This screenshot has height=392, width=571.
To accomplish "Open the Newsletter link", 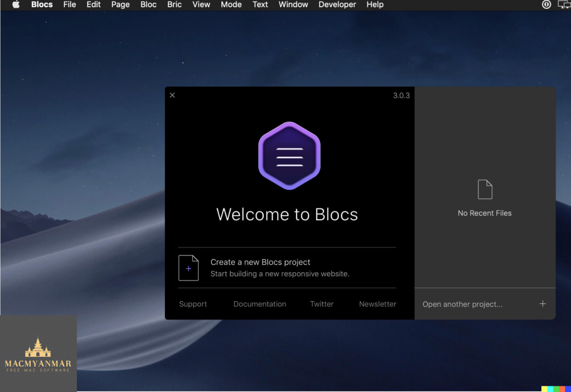I will (x=378, y=304).
